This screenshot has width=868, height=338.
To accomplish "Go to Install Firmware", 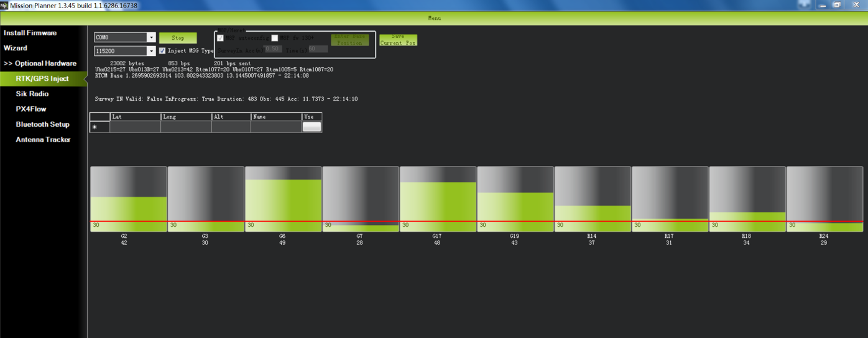I will pyautogui.click(x=30, y=33).
